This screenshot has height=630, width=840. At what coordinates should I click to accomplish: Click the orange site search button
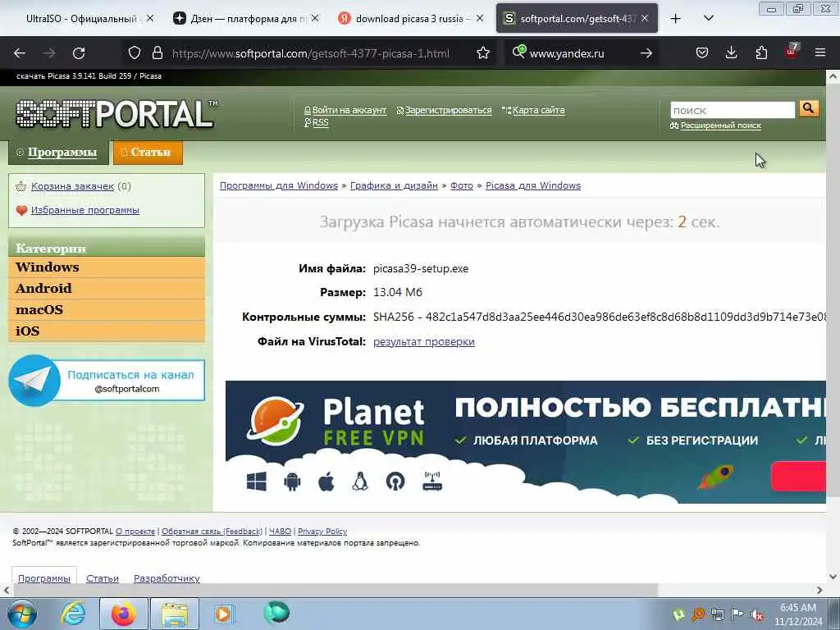[809, 109]
